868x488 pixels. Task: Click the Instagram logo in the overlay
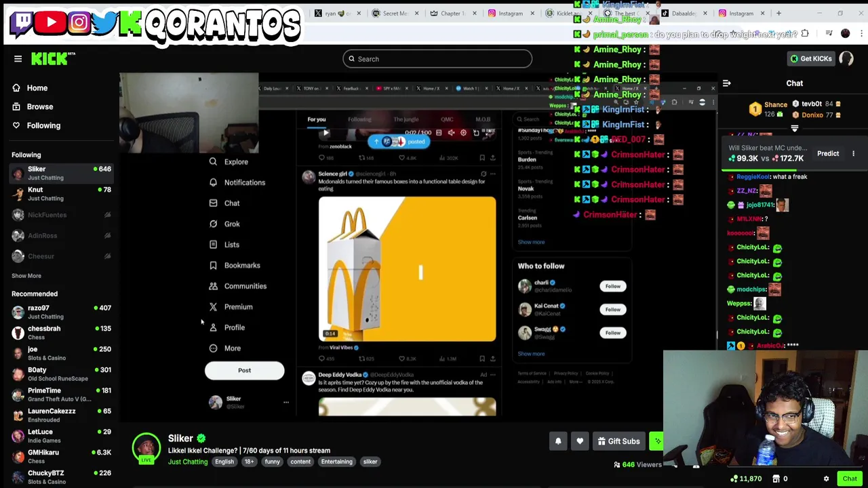79,22
